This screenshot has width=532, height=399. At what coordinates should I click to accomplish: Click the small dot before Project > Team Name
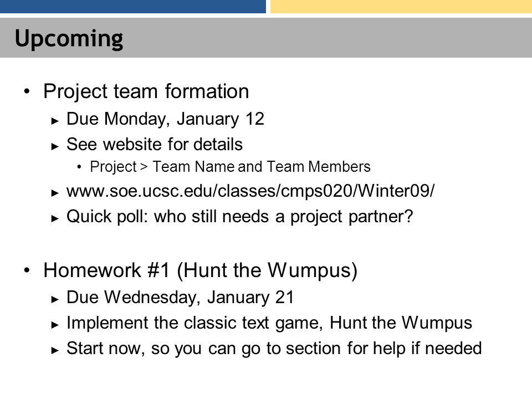[79, 167]
